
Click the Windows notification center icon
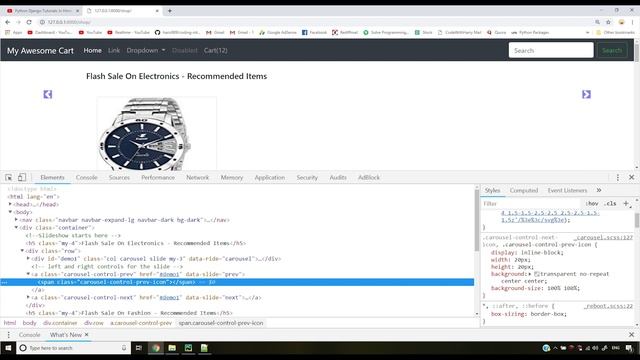click(629, 348)
